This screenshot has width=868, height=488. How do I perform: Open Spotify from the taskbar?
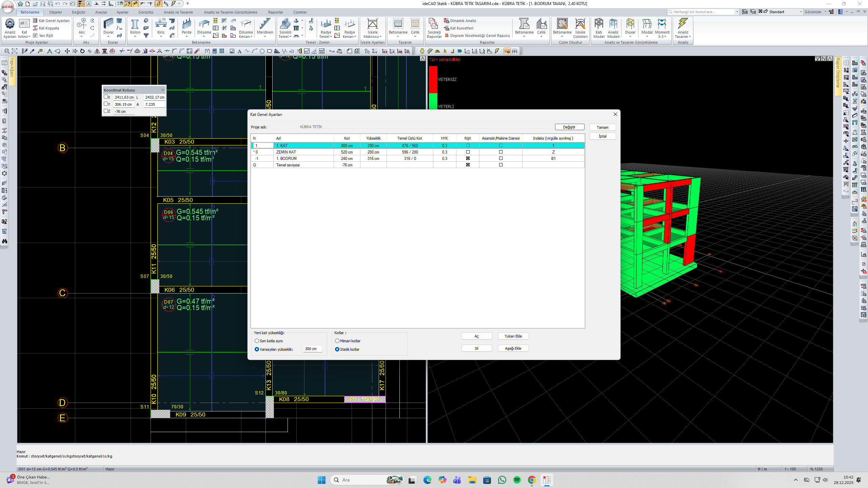517,480
